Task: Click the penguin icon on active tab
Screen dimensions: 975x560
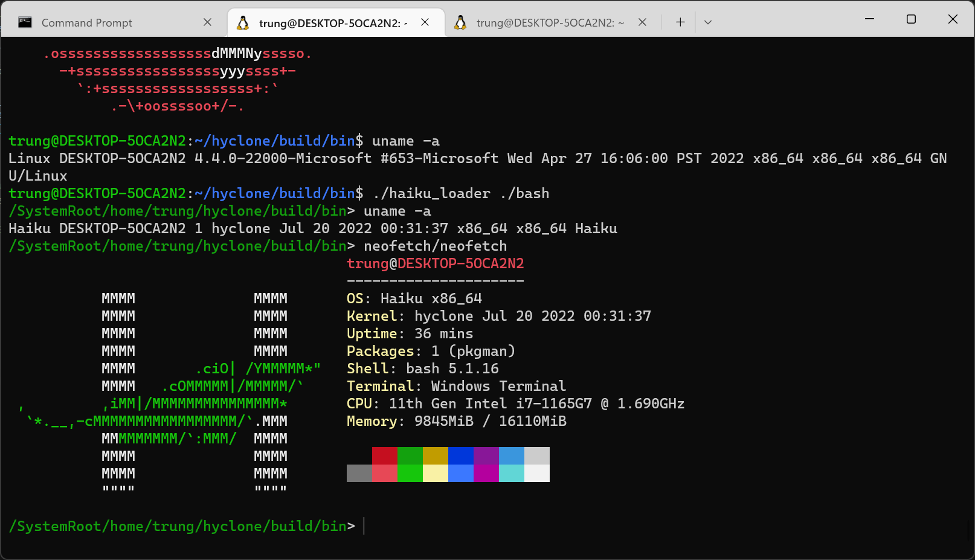Action: point(243,22)
